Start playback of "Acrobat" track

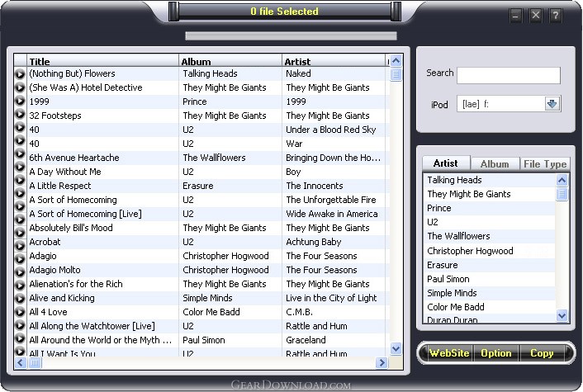(20, 243)
